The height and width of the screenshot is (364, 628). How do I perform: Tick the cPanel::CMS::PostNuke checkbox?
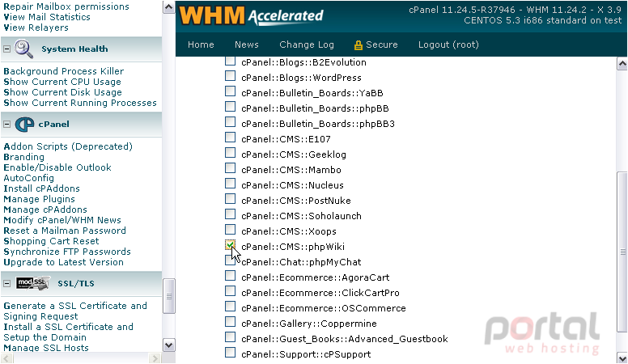(x=230, y=199)
